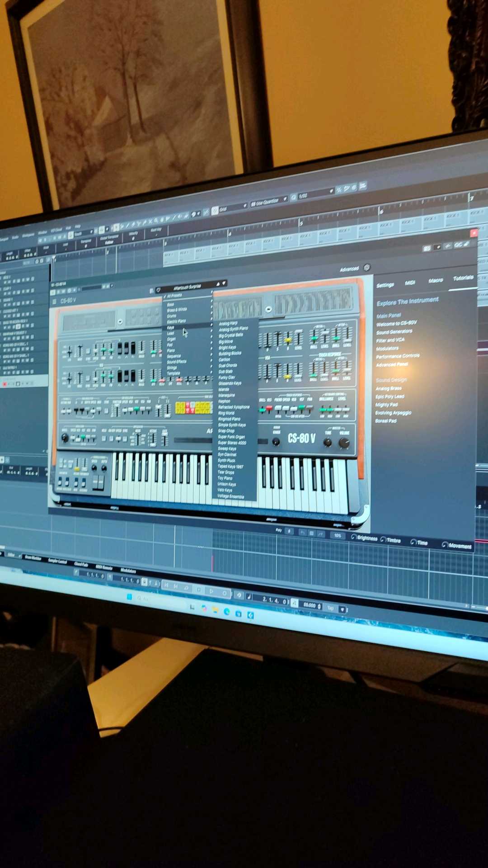Open the CS-80 V hamburger menu icon

point(55,302)
